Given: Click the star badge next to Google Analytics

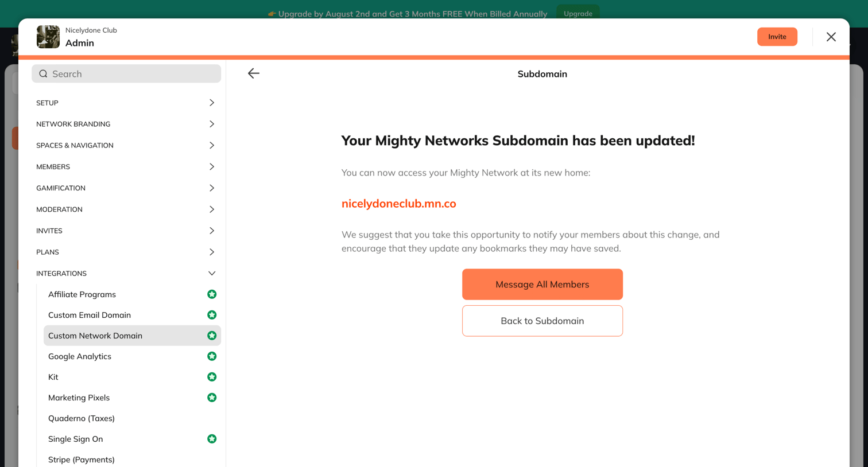Looking at the screenshot, I should 212,356.
